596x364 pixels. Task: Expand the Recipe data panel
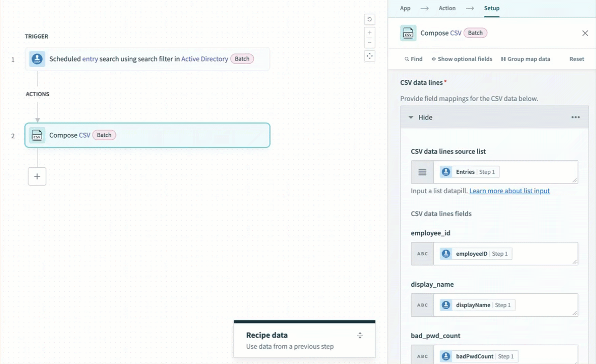[x=360, y=335]
